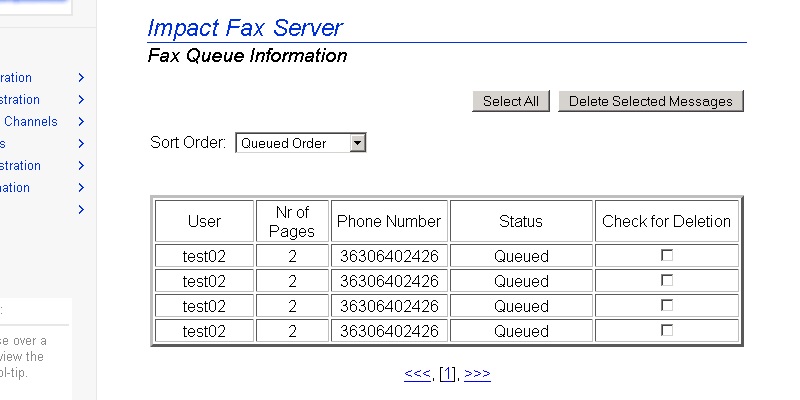The height and width of the screenshot is (400, 800).
Task: Check deletion box in third queued fax row
Action: tap(667, 305)
